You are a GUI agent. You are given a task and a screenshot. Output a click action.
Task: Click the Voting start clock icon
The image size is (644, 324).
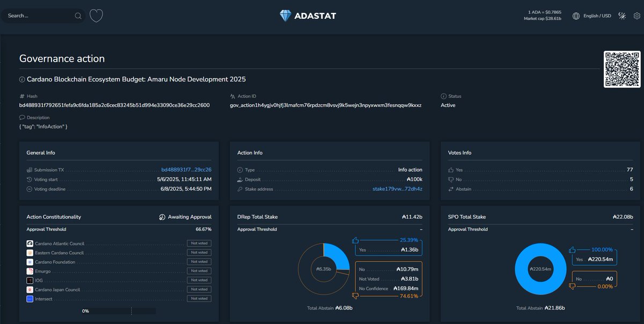[x=29, y=179]
